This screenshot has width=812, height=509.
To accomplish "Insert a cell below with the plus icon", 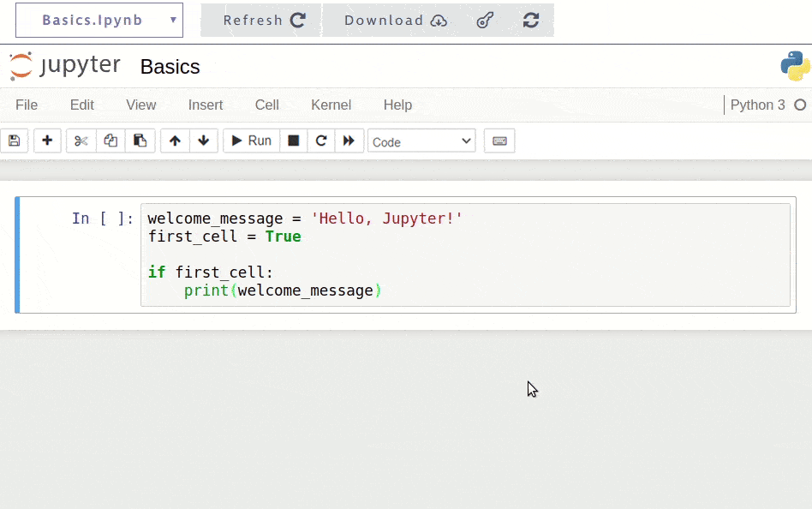I will pyautogui.click(x=47, y=141).
